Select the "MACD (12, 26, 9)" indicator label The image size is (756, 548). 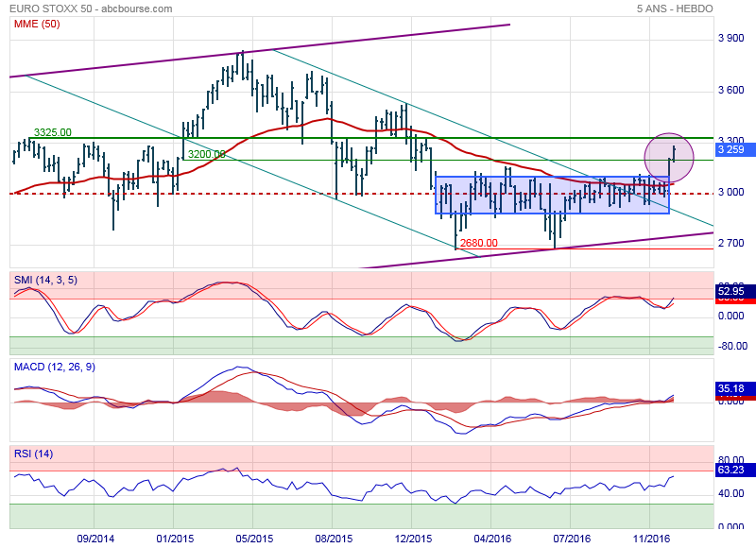coord(55,367)
